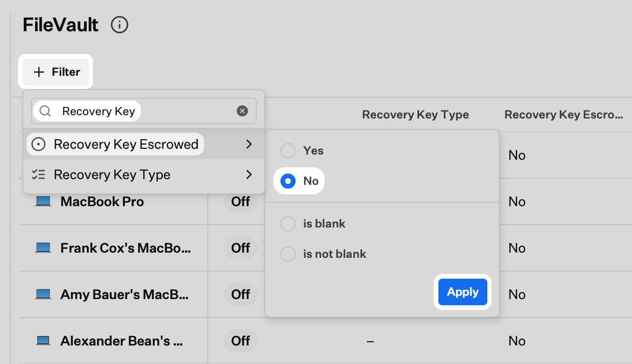Choose the is not blank option
Image resolution: width=632 pixels, height=364 pixels.
tap(288, 254)
